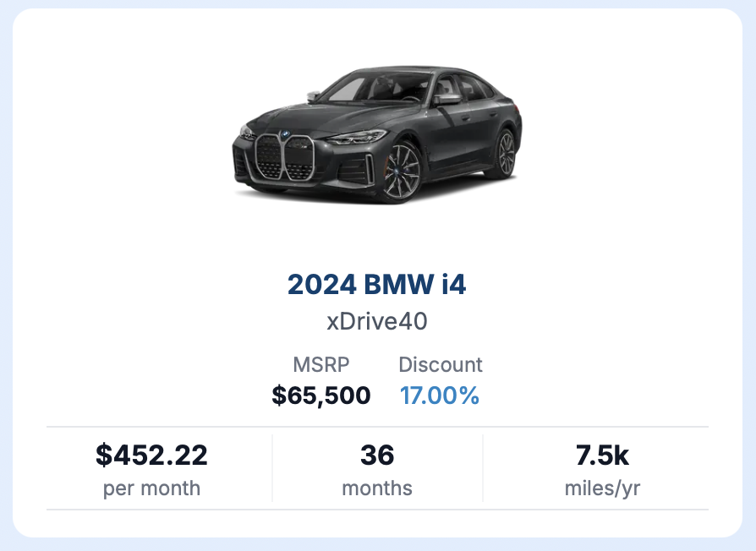Click the BMW i4 car image
This screenshot has height=551, width=756.
click(x=377, y=135)
